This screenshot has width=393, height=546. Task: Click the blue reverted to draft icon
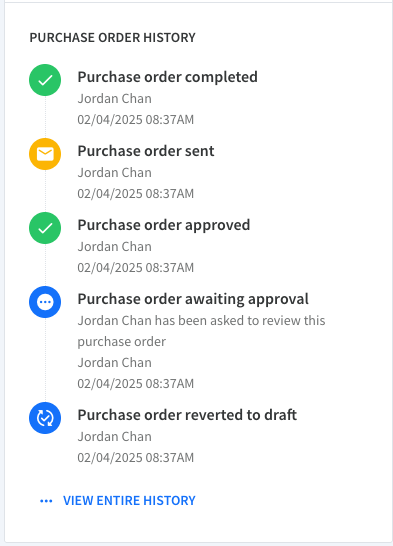point(45,418)
